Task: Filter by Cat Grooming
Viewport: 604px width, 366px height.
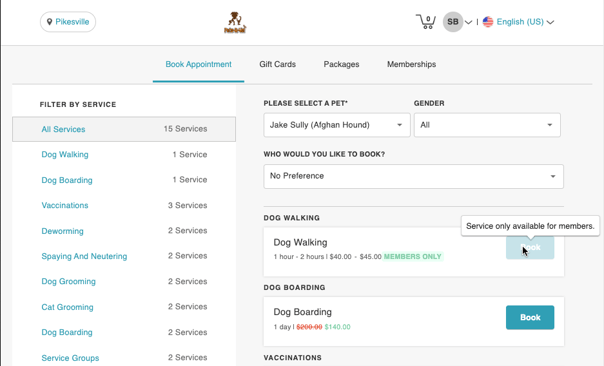Action: (x=67, y=307)
